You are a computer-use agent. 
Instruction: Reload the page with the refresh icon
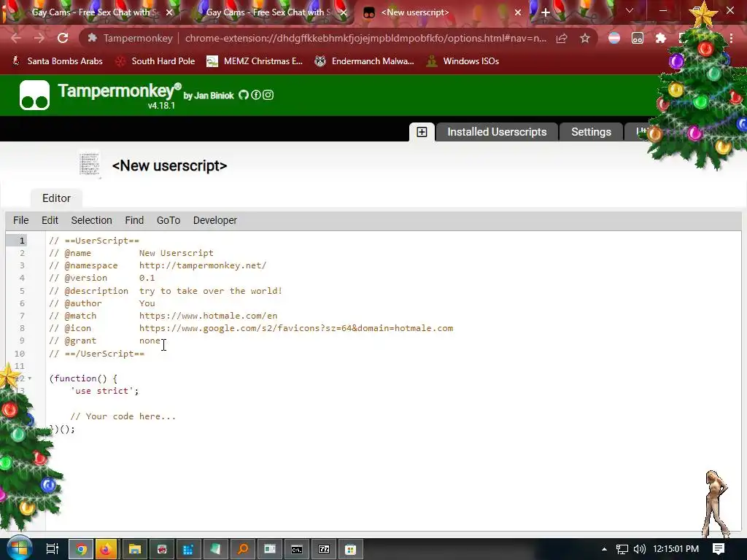63,38
